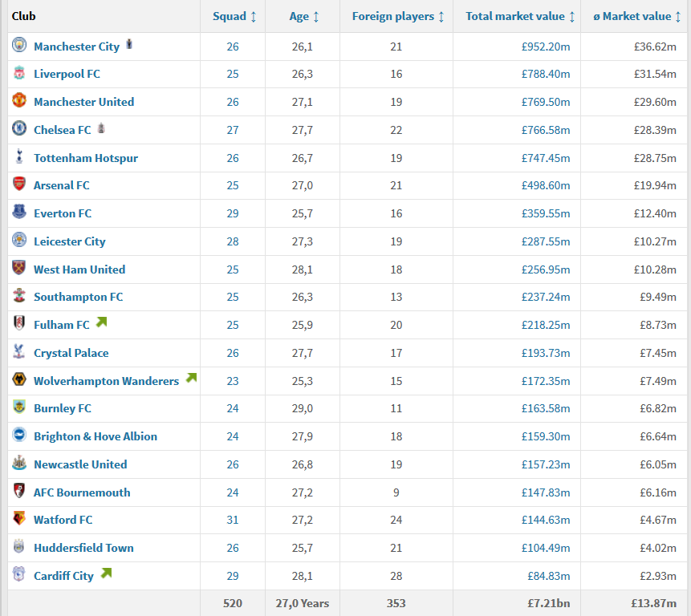Click the champion trophy icon beside Manchester City
The height and width of the screenshot is (616, 691).
(129, 44)
